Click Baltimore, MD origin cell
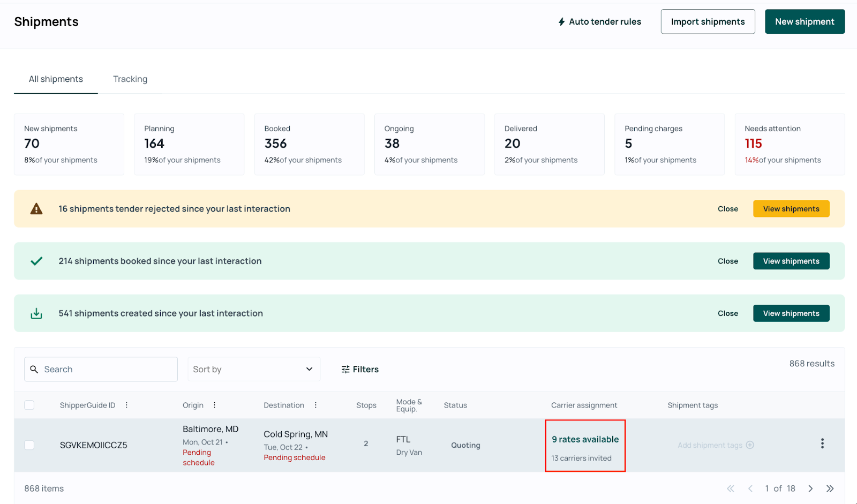Viewport: 857px width, 504px height. (211, 429)
